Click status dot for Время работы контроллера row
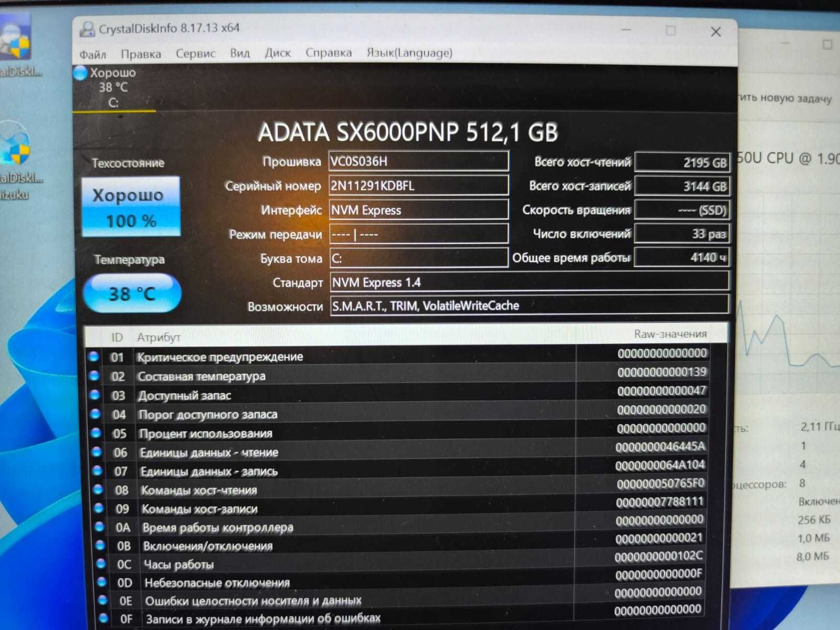 pyautogui.click(x=99, y=527)
